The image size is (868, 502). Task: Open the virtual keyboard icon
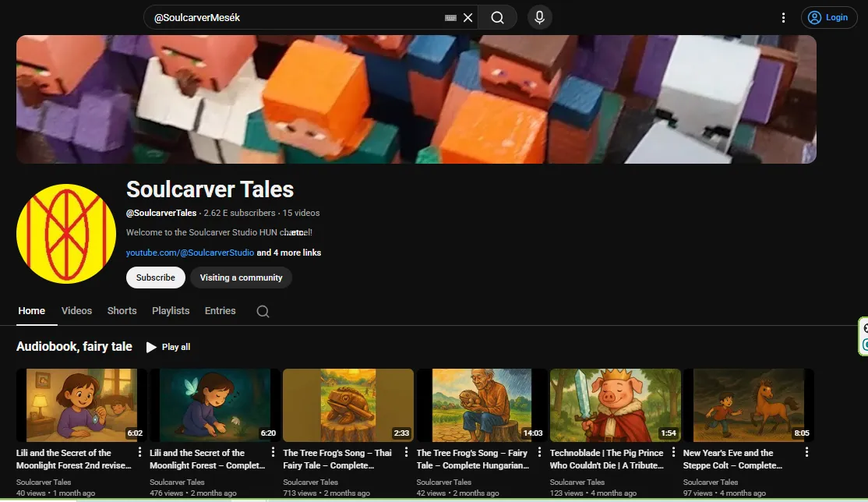[x=450, y=17]
